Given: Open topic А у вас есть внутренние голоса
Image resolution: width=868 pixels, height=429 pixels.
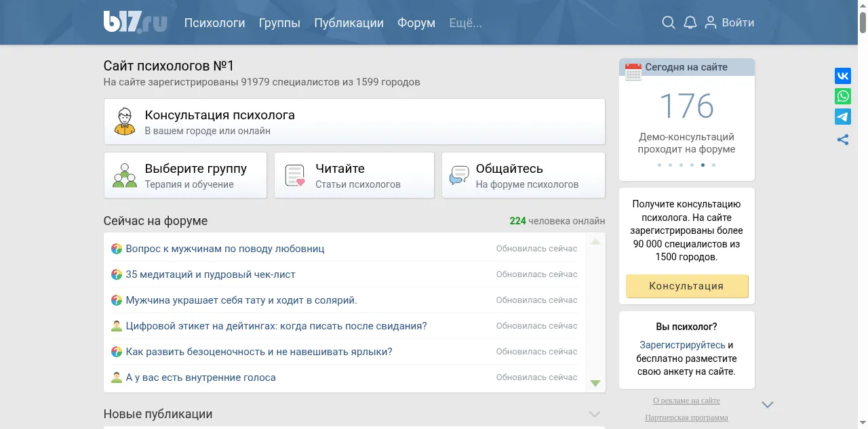Looking at the screenshot, I should point(201,377).
